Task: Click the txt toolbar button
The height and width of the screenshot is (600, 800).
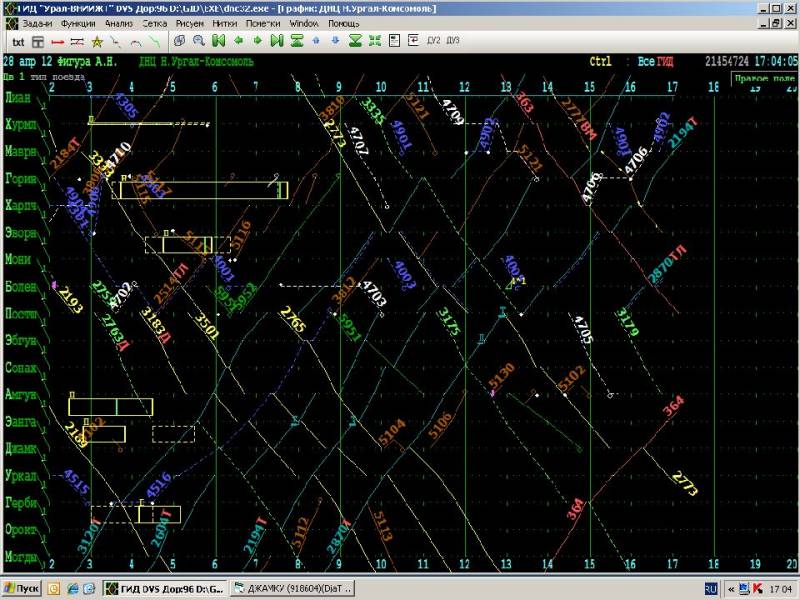Action: click(x=18, y=41)
